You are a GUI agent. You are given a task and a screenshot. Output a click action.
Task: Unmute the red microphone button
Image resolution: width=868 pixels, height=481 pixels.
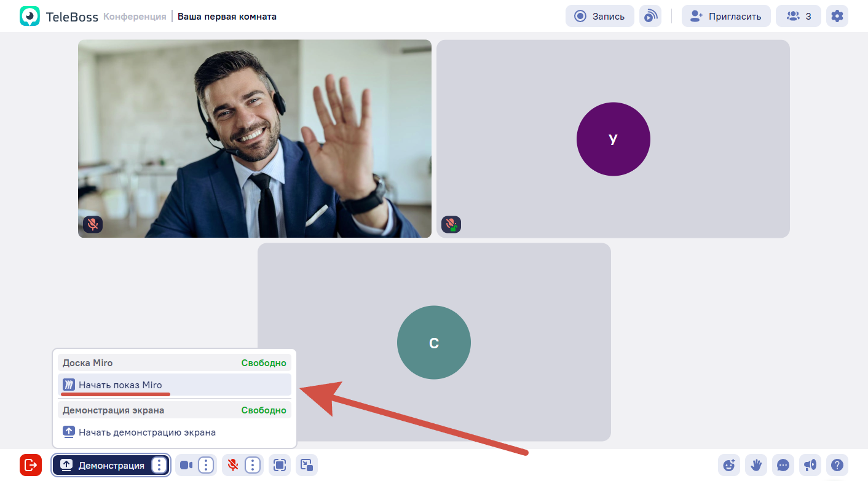(x=233, y=465)
